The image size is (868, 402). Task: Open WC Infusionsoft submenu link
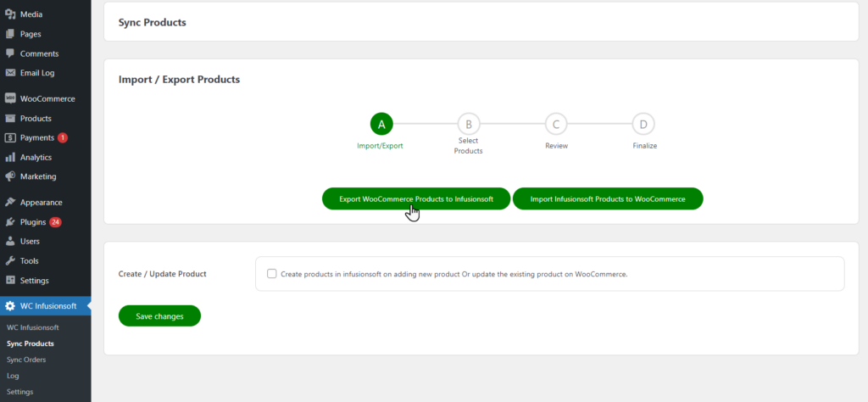pos(33,327)
